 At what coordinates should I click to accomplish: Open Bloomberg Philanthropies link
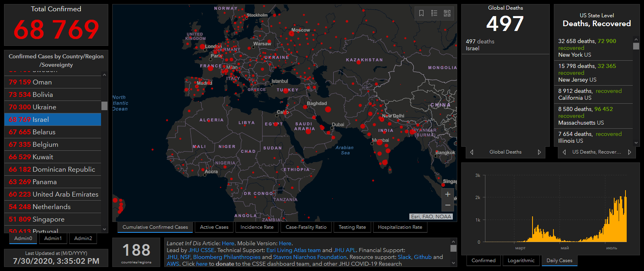tap(227, 257)
